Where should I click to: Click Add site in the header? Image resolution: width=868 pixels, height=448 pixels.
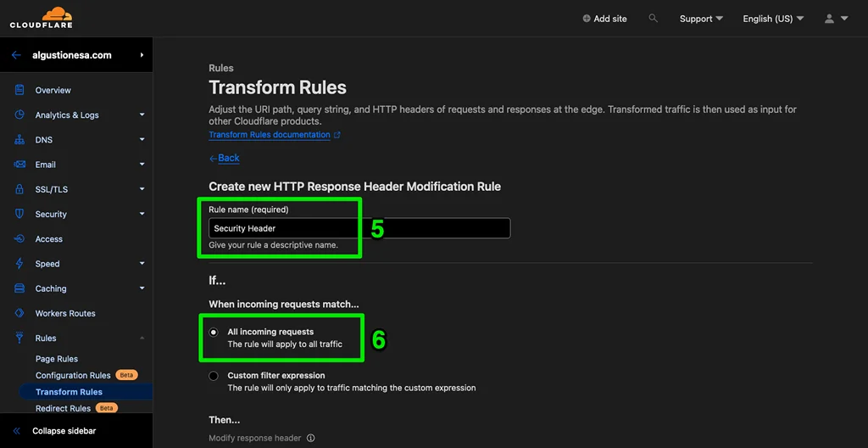[610, 19]
